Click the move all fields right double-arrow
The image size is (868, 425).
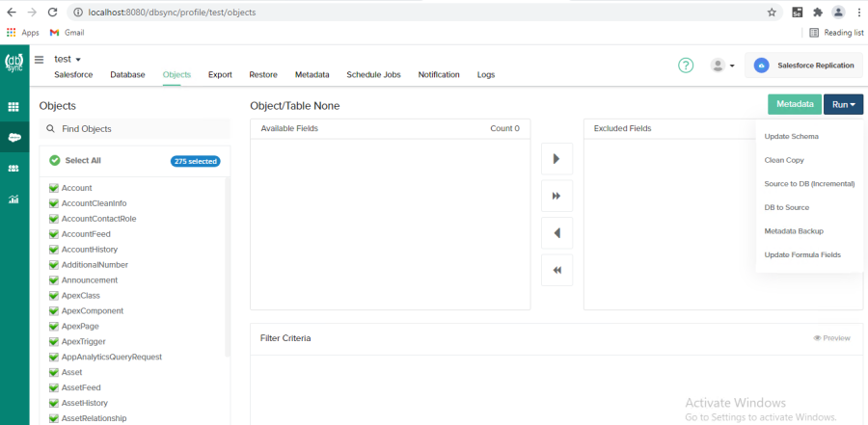(x=556, y=196)
